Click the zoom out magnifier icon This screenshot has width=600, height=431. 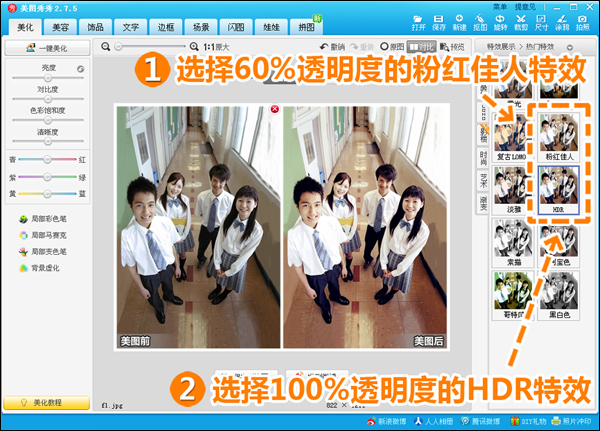point(106,47)
